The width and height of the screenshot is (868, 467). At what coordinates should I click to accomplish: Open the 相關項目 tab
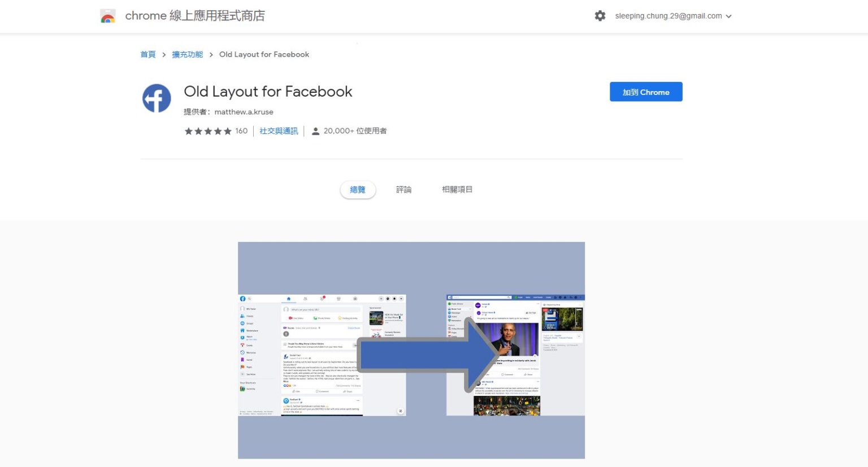pyautogui.click(x=457, y=189)
